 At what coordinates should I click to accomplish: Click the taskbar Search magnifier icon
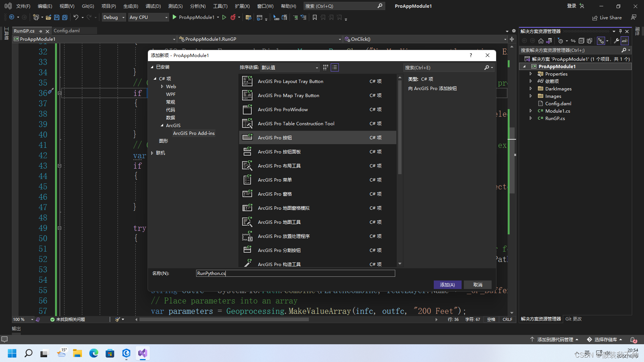click(28, 353)
